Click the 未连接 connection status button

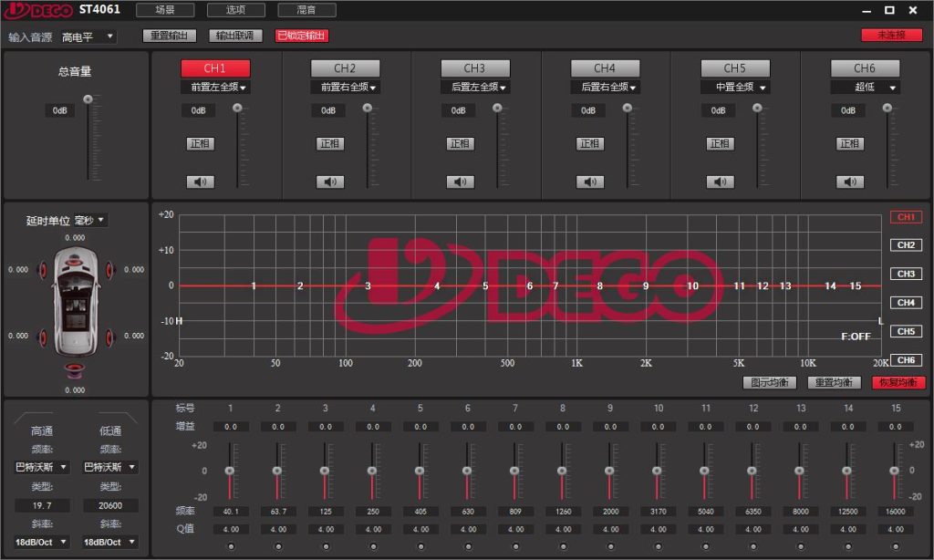(891, 36)
